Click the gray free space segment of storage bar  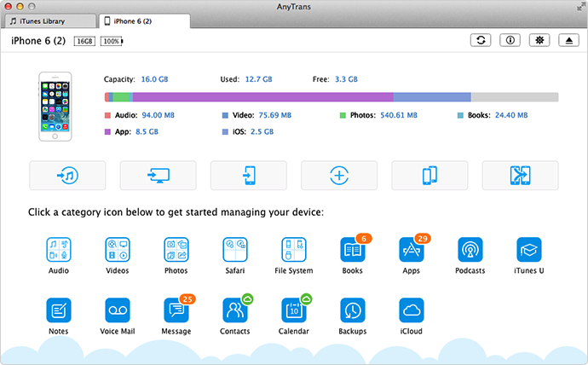point(515,97)
